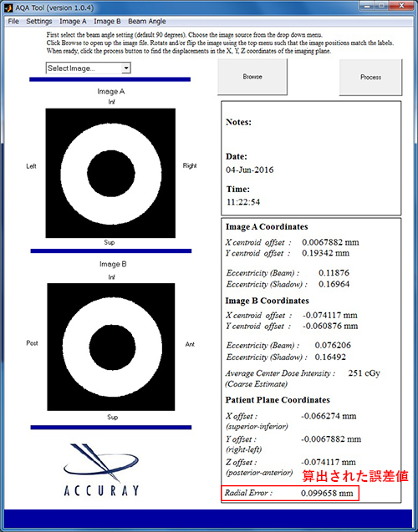
Task: Open the Image A menu
Action: [x=73, y=21]
